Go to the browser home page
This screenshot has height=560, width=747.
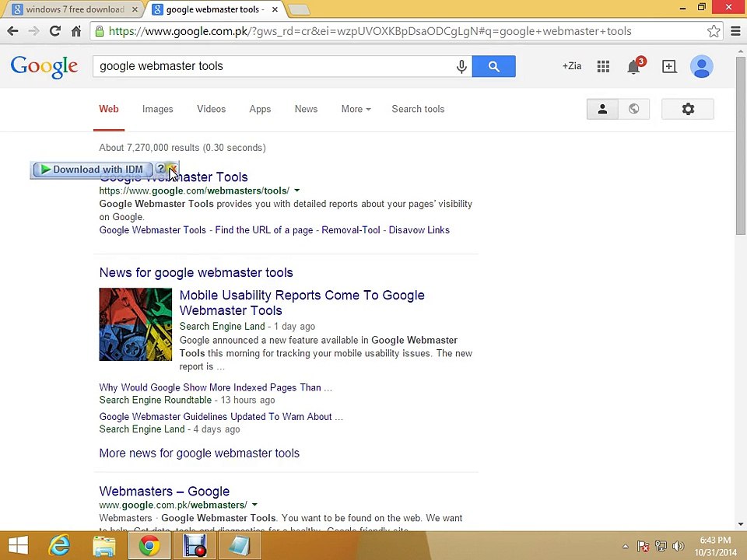click(x=76, y=31)
